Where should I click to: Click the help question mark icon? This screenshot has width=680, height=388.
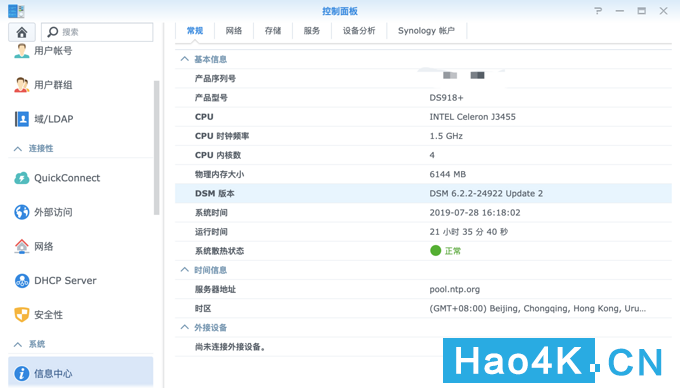coord(598,11)
